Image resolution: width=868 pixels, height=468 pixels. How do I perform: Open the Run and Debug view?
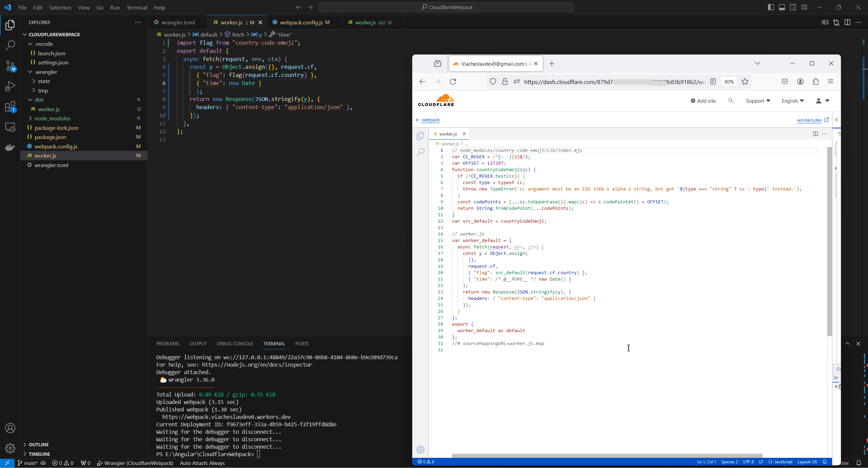pos(10,86)
